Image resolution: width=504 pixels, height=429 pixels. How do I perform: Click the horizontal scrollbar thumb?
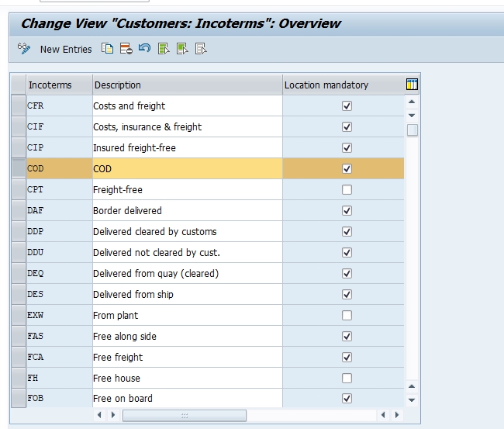click(x=185, y=416)
